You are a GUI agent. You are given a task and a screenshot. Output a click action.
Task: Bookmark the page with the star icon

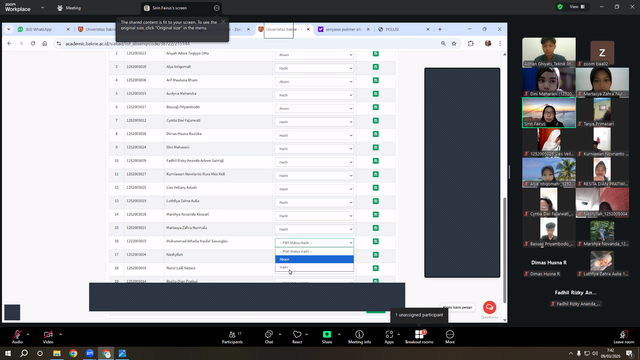454,43
